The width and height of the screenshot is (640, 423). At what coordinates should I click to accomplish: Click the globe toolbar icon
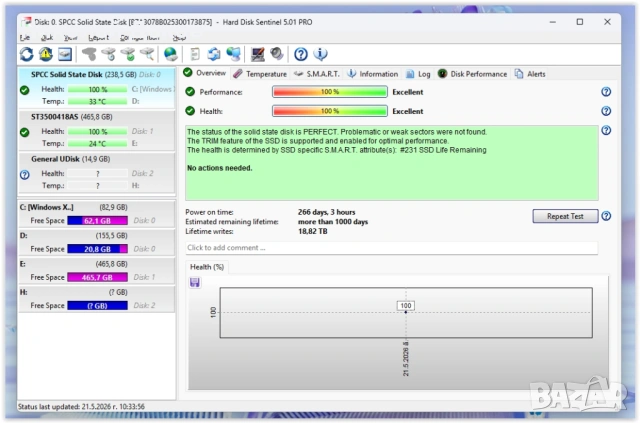(171, 54)
